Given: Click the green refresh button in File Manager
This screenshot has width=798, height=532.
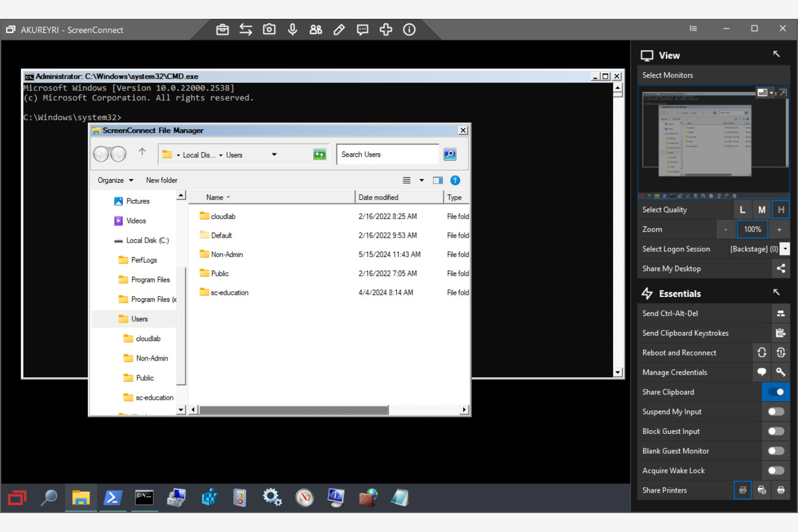Looking at the screenshot, I should [x=319, y=154].
